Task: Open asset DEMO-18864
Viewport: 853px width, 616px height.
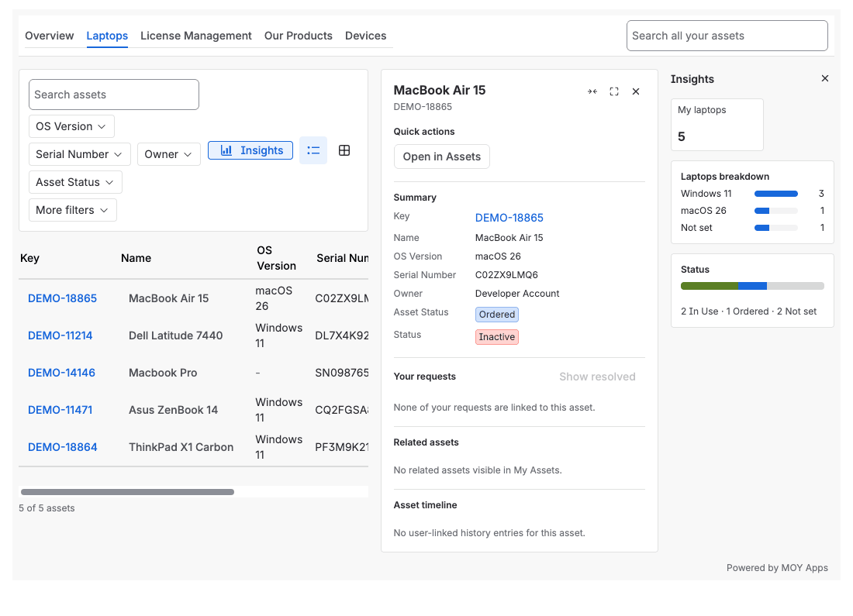Action: tap(63, 447)
